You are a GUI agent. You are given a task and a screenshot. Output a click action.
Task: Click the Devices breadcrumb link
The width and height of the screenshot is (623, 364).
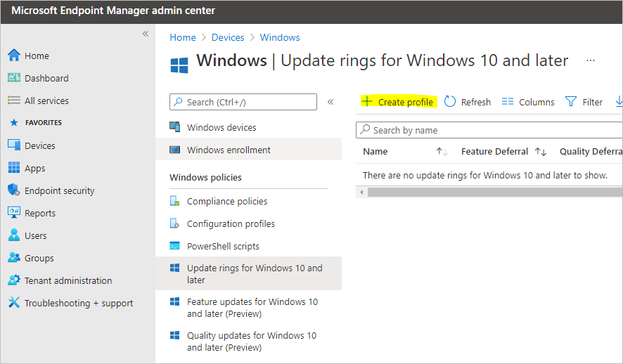[x=228, y=37]
